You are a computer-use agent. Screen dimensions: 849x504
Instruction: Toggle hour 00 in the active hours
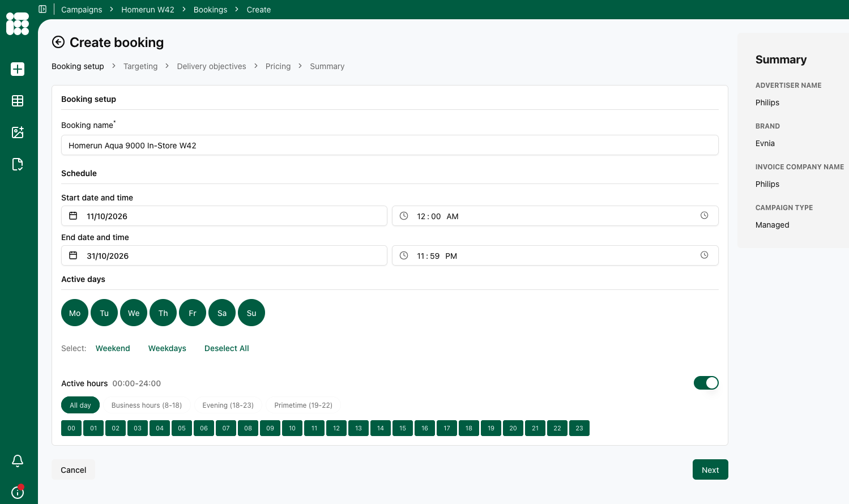[x=71, y=428]
